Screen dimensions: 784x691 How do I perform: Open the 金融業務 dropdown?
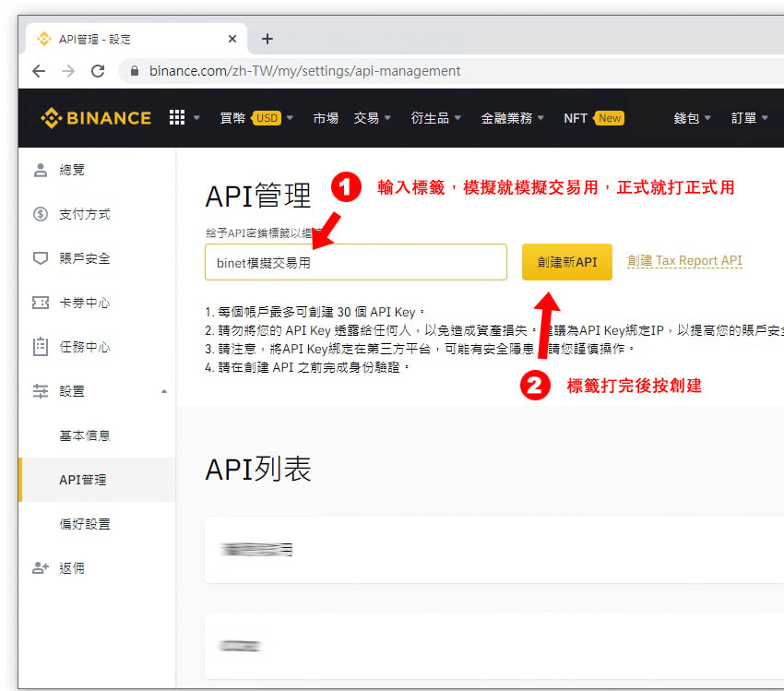pos(513,118)
